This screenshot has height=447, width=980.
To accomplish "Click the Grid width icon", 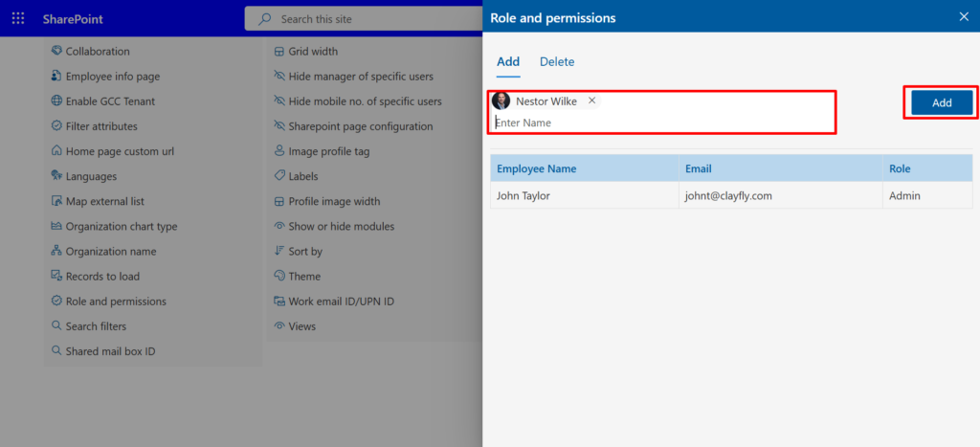I will point(279,52).
